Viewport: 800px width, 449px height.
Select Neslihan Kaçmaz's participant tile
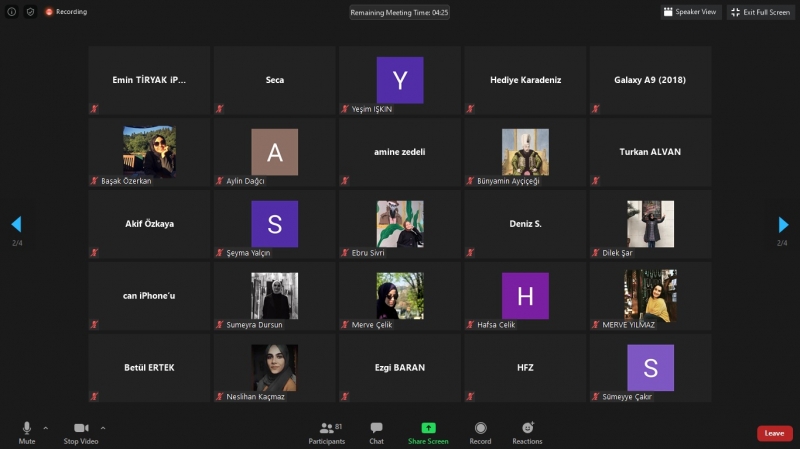tap(274, 368)
